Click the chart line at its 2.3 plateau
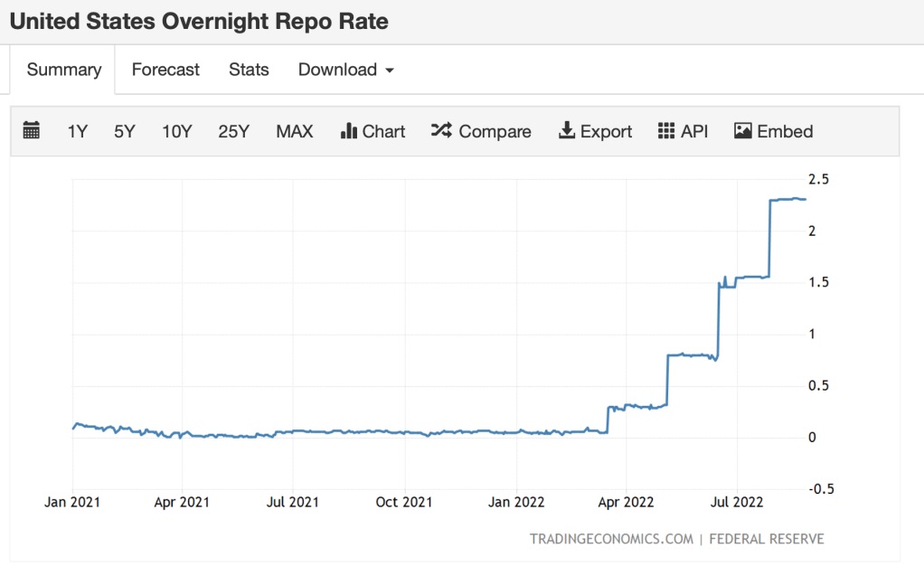This screenshot has width=924, height=576. pos(787,199)
